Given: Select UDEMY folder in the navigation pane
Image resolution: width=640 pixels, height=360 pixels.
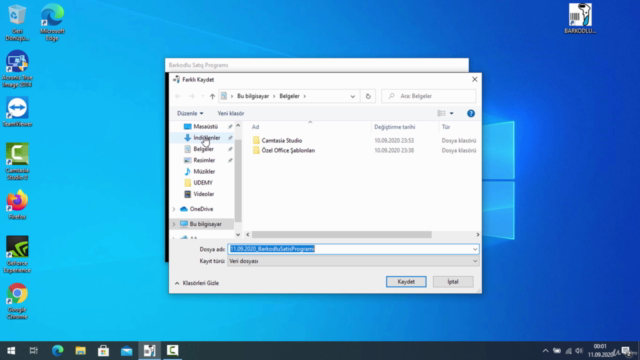Looking at the screenshot, I should (x=203, y=183).
